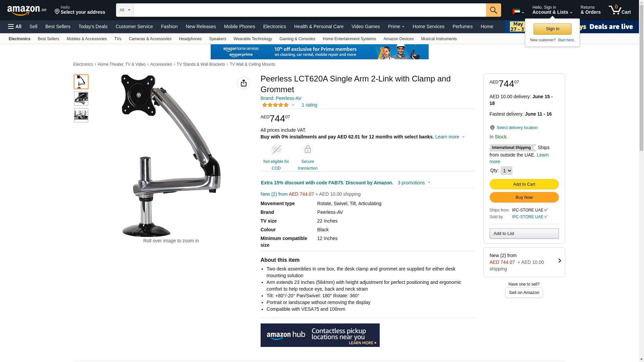Click the magnifying glass search button
Image resolution: width=644 pixels, height=362 pixels.
tap(493, 10)
